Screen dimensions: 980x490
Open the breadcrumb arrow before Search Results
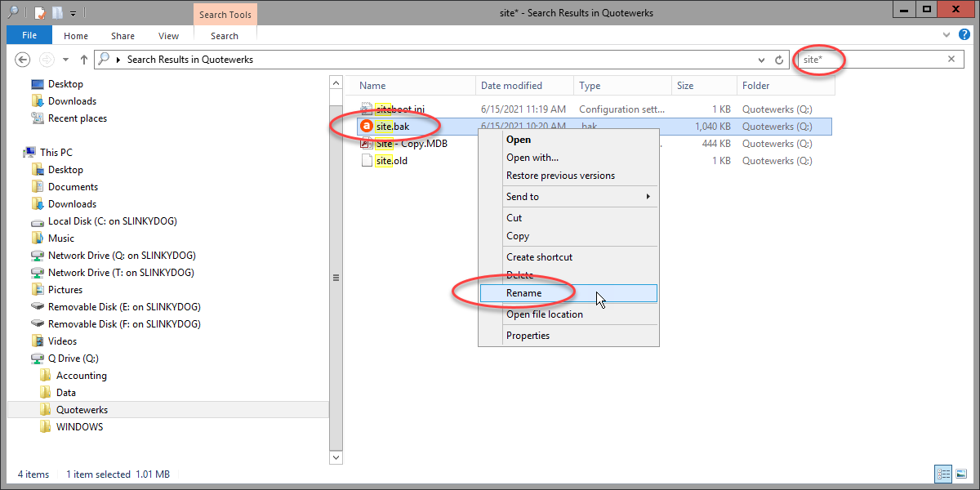click(x=119, y=60)
